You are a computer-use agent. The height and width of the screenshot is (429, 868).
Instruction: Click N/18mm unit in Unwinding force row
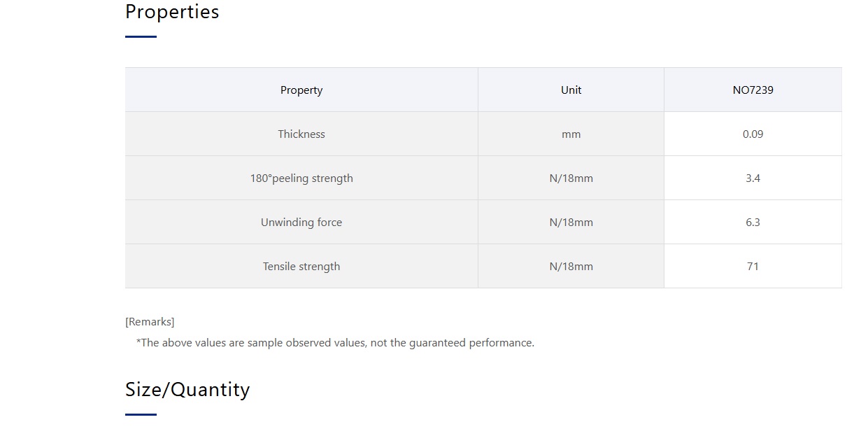pyautogui.click(x=571, y=222)
